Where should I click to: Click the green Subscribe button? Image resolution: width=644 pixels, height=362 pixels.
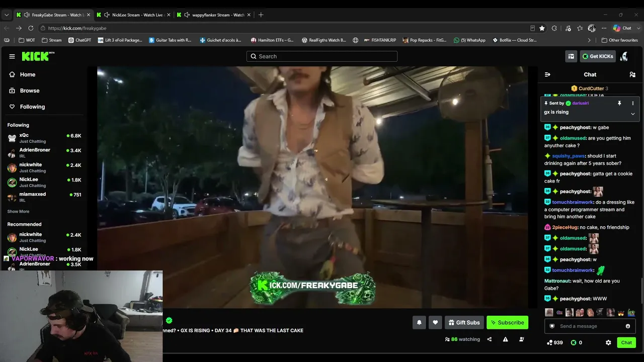507,323
